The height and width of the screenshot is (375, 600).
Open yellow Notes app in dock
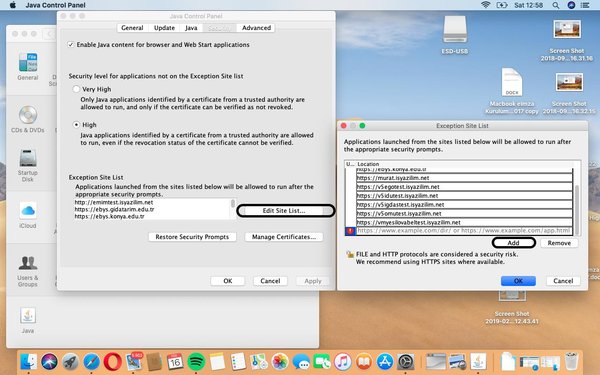pos(217,361)
